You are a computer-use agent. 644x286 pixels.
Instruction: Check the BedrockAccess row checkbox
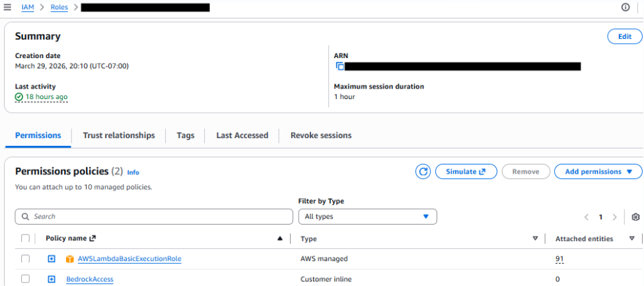click(26, 279)
